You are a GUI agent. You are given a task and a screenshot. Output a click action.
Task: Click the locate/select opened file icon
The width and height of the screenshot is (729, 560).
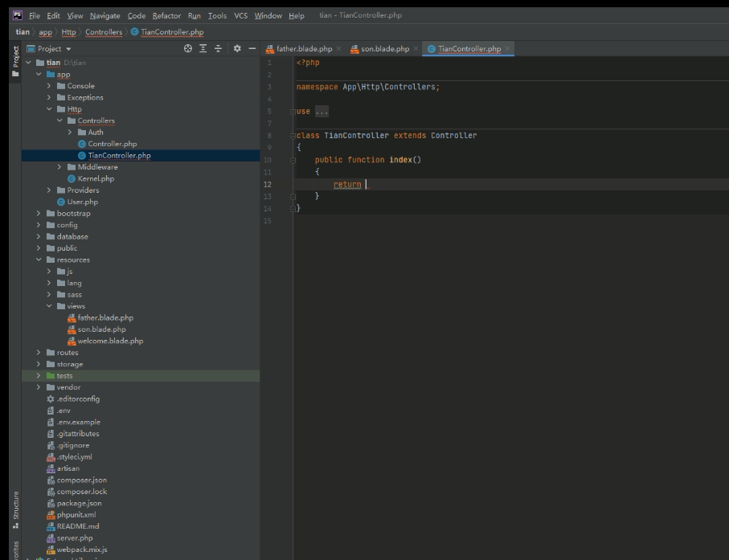click(x=188, y=49)
